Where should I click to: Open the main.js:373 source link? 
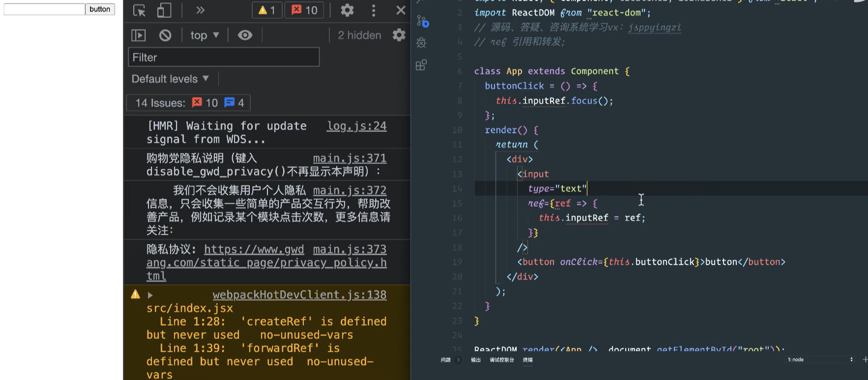(350, 249)
